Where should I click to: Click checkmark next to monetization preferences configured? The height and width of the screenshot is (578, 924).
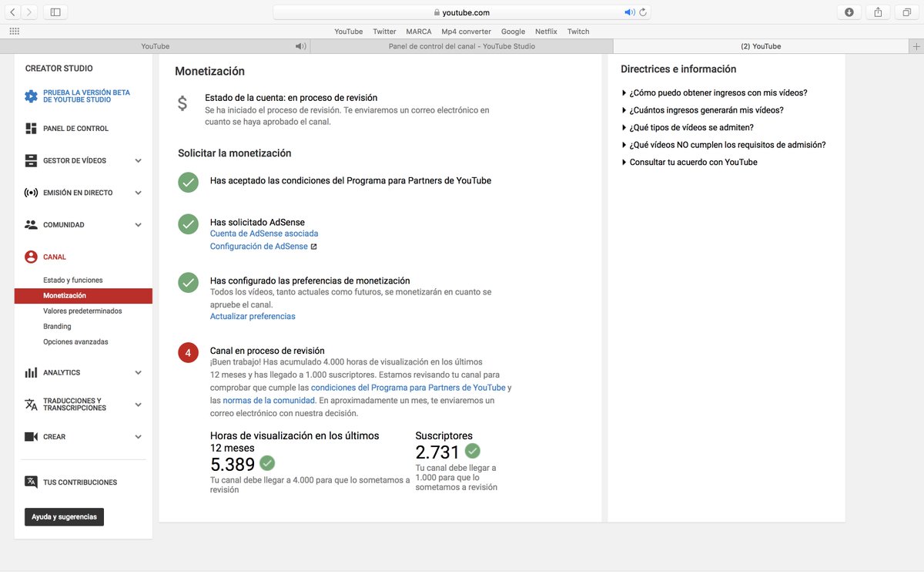pyautogui.click(x=189, y=282)
